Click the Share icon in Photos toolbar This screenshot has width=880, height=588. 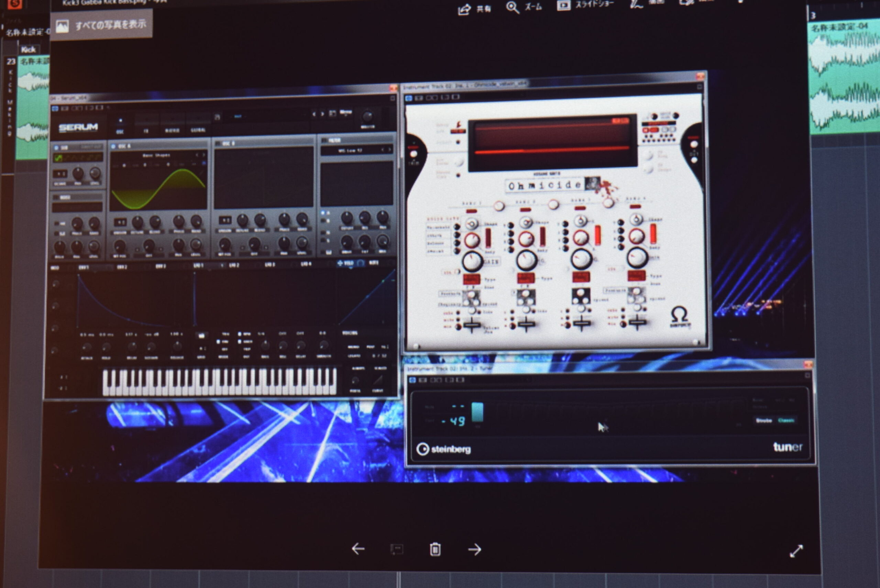464,9
